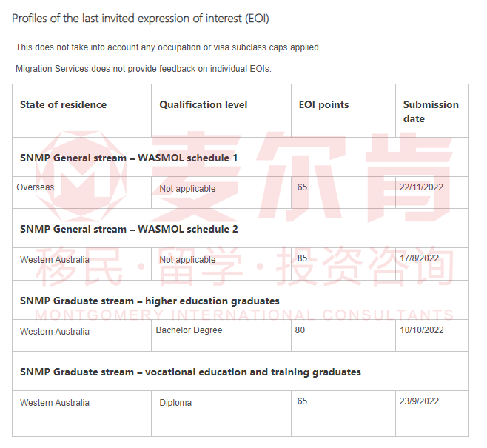Click the 'Bachelor Degree' qualification cell

click(189, 330)
